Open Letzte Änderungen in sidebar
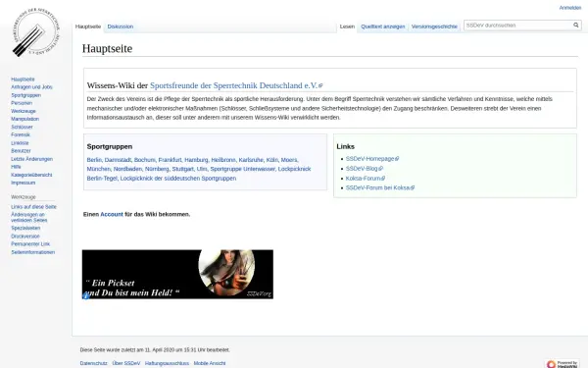This screenshot has width=588, height=368. click(32, 159)
